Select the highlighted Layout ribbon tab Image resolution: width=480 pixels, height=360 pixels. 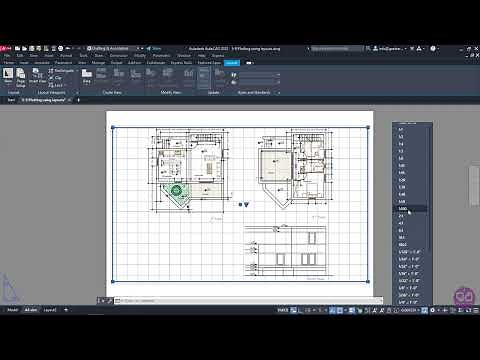click(232, 63)
